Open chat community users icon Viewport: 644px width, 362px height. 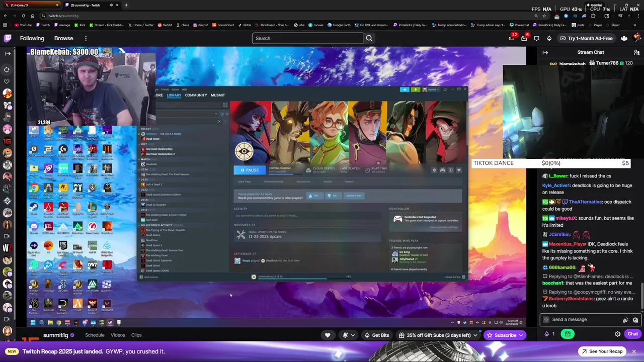636,52
